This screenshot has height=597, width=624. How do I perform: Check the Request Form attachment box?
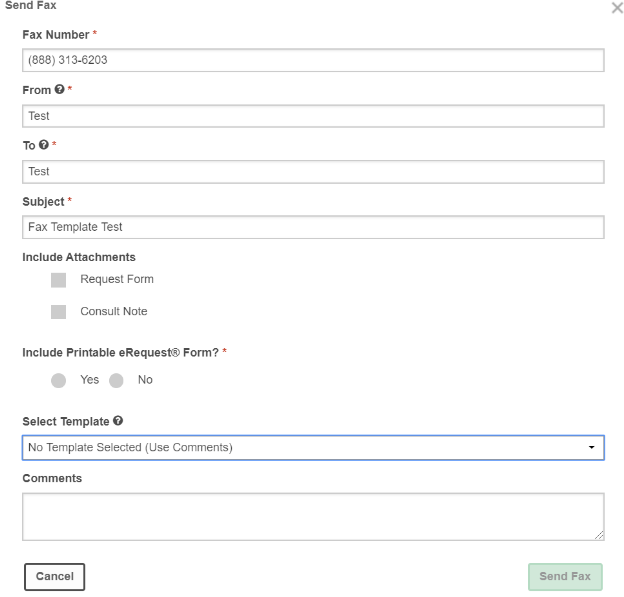point(58,280)
